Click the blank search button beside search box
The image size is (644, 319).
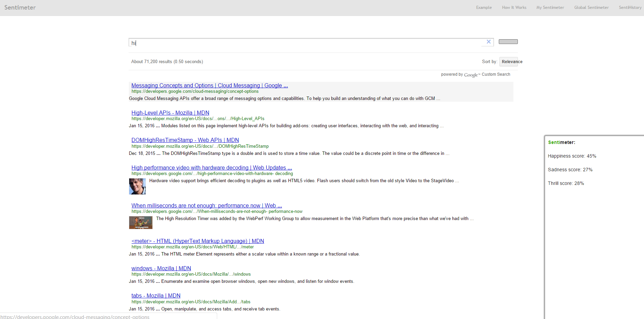[508, 42]
